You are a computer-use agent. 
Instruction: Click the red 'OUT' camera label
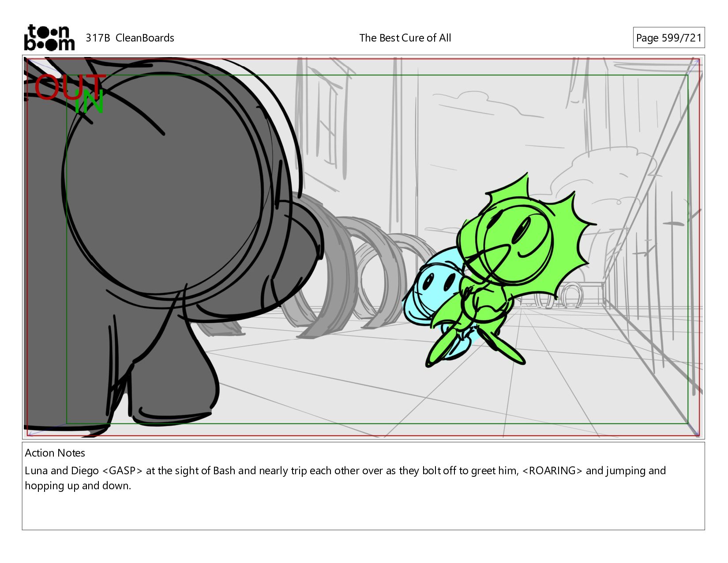coord(70,87)
